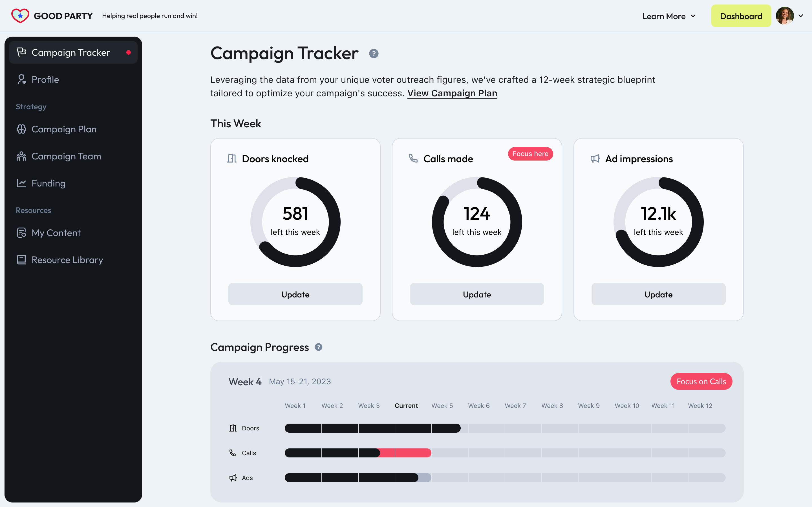Switch to the Week 12 tab
The height and width of the screenshot is (507, 812).
700,405
